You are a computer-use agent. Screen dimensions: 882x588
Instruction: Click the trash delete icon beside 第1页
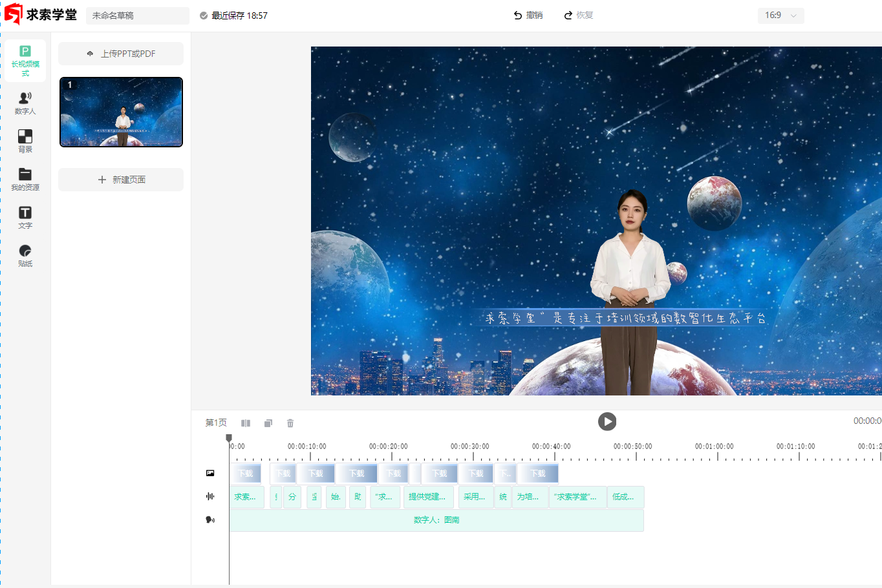tap(290, 423)
